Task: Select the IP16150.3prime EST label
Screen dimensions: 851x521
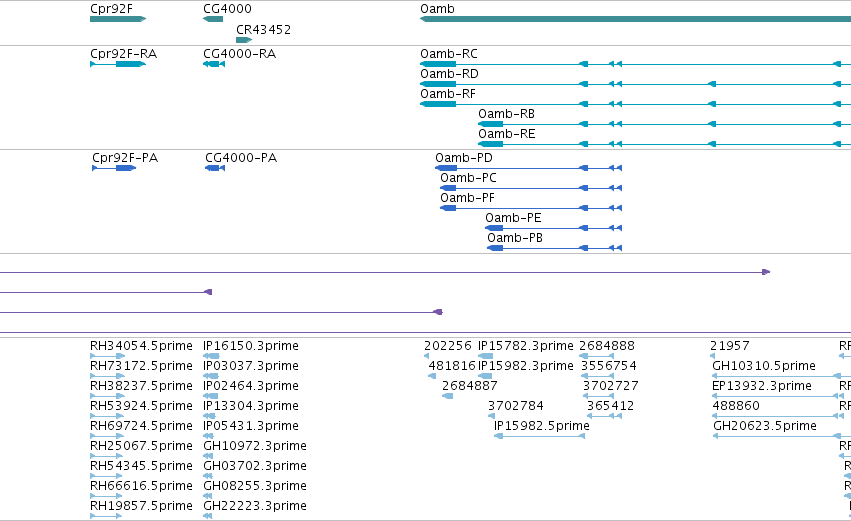Action: [251, 346]
